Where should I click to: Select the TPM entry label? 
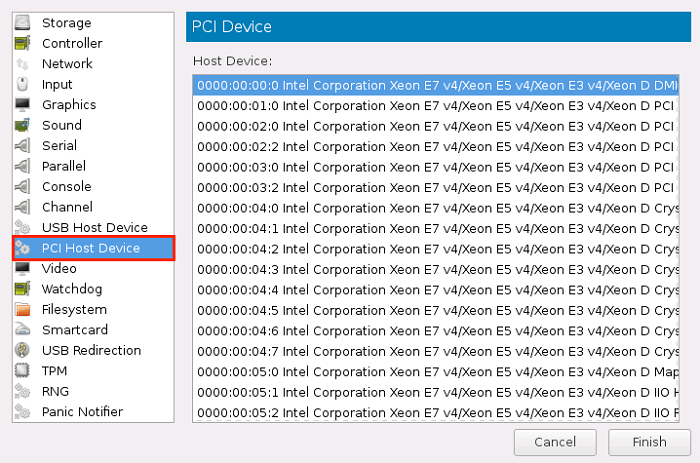pos(54,371)
